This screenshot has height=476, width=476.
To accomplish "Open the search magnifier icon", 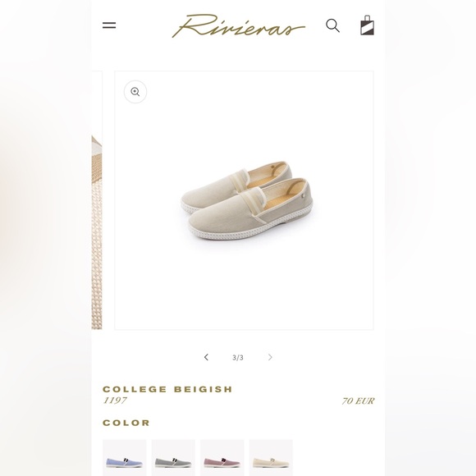I will point(332,25).
